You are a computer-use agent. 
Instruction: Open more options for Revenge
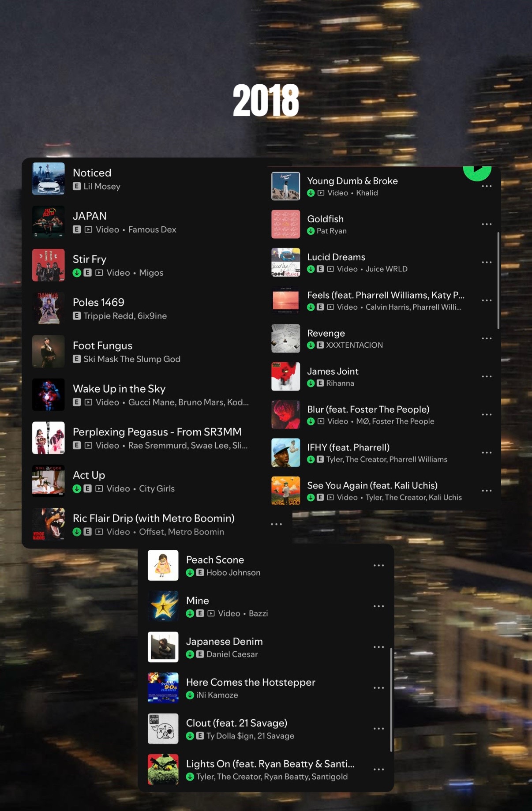click(487, 338)
